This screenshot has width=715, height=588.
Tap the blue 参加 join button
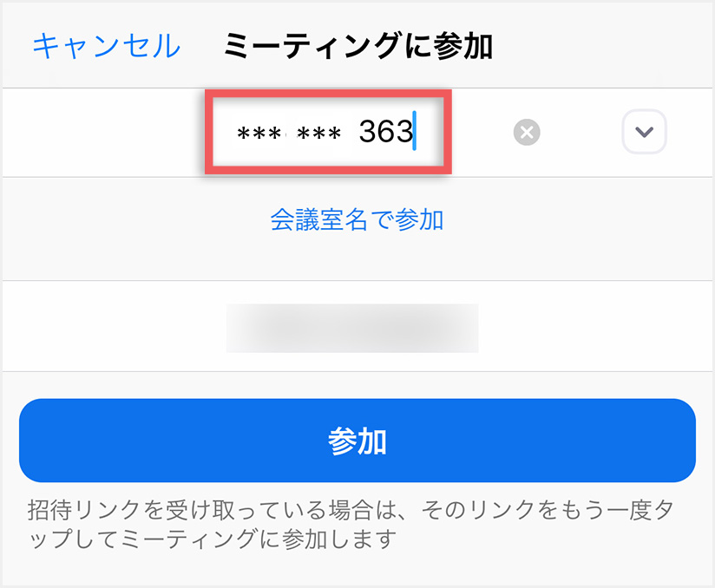(x=357, y=441)
